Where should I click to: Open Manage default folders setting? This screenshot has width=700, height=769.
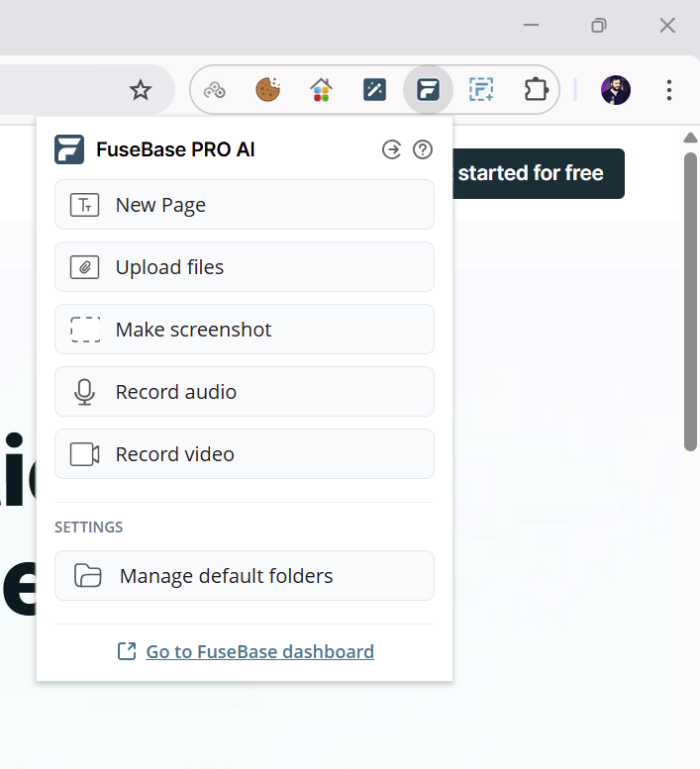[245, 576]
